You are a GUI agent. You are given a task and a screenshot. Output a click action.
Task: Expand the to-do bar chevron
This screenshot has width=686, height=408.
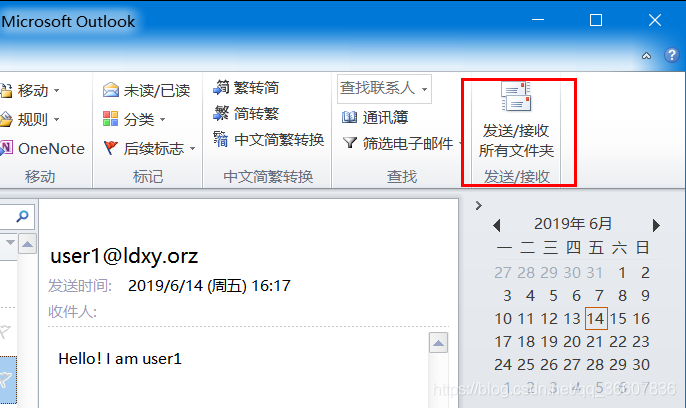(479, 206)
